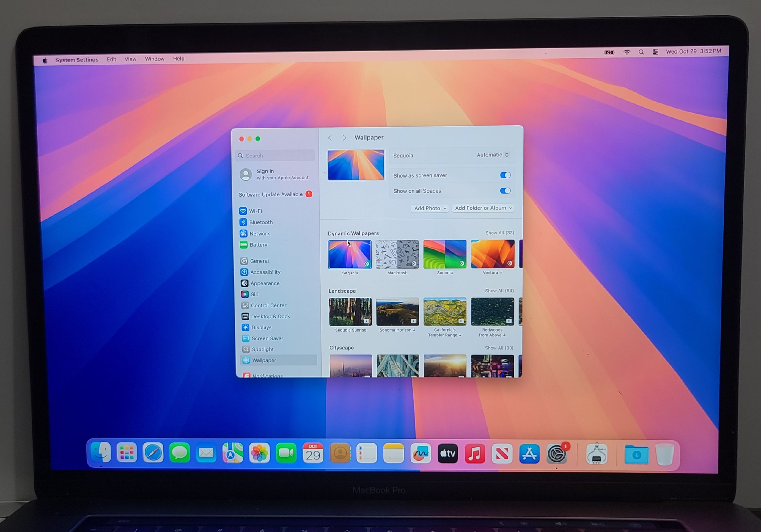Image resolution: width=761 pixels, height=532 pixels.
Task: Select the Sequoia dynamic wallpaper thumbnail
Action: coord(350,254)
